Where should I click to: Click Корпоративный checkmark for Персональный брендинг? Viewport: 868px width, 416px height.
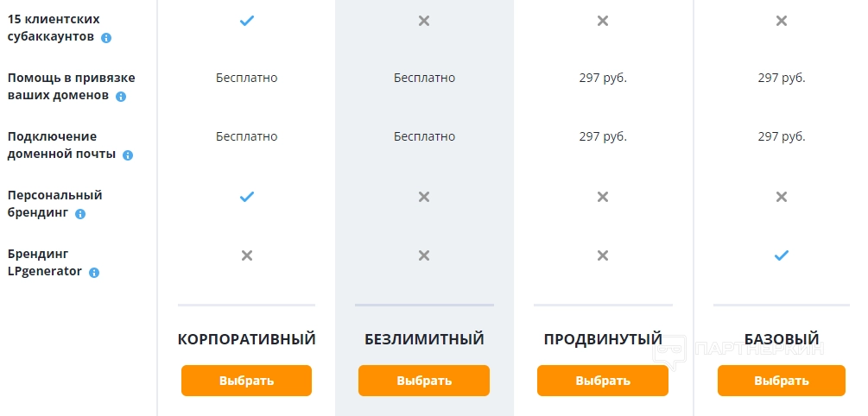(246, 197)
